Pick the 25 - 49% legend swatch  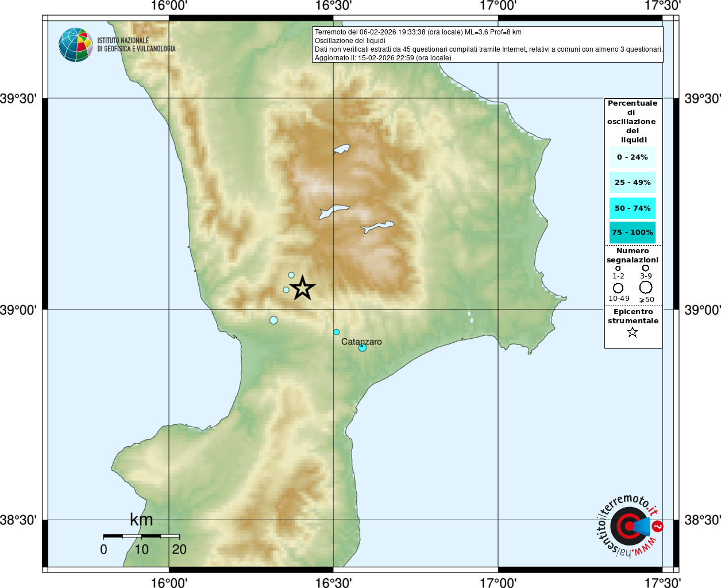coord(633,182)
